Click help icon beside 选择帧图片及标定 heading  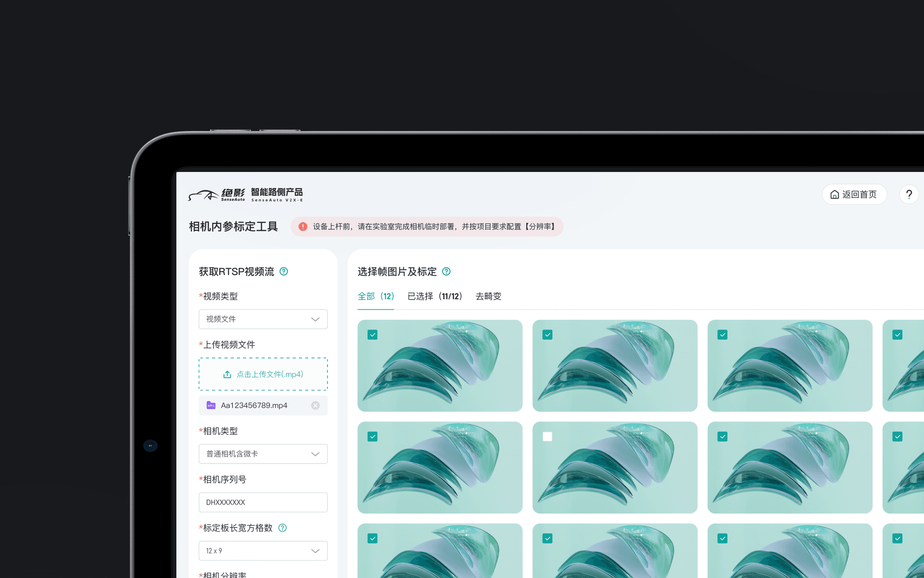coord(446,271)
